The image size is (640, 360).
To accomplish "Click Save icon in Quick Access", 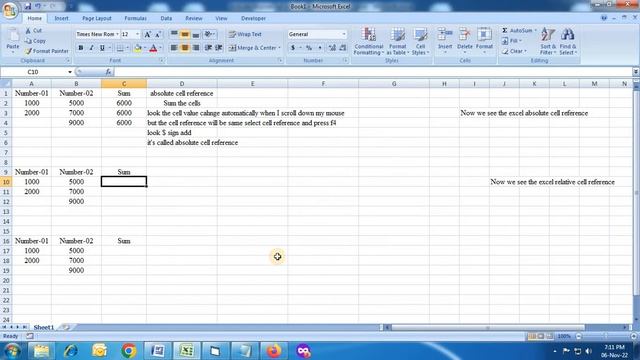I will click(27, 6).
